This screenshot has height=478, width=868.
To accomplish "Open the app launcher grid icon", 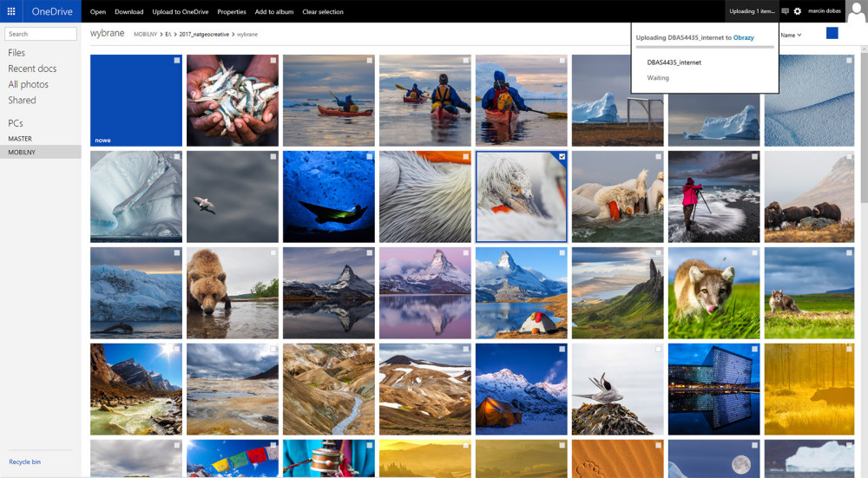I will 11,11.
